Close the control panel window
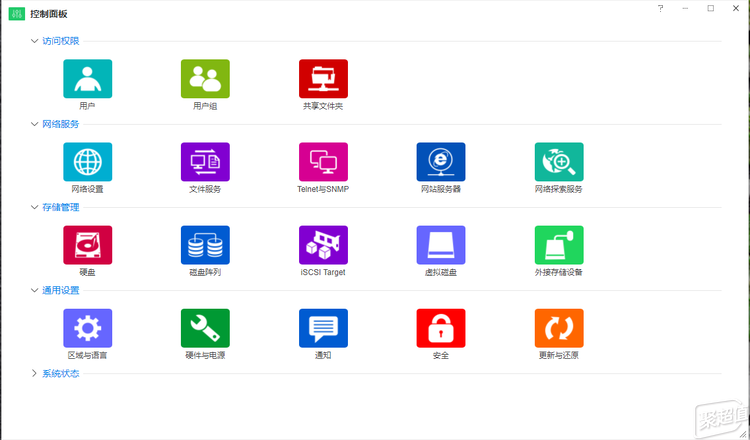This screenshot has height=440, width=750. point(736,9)
